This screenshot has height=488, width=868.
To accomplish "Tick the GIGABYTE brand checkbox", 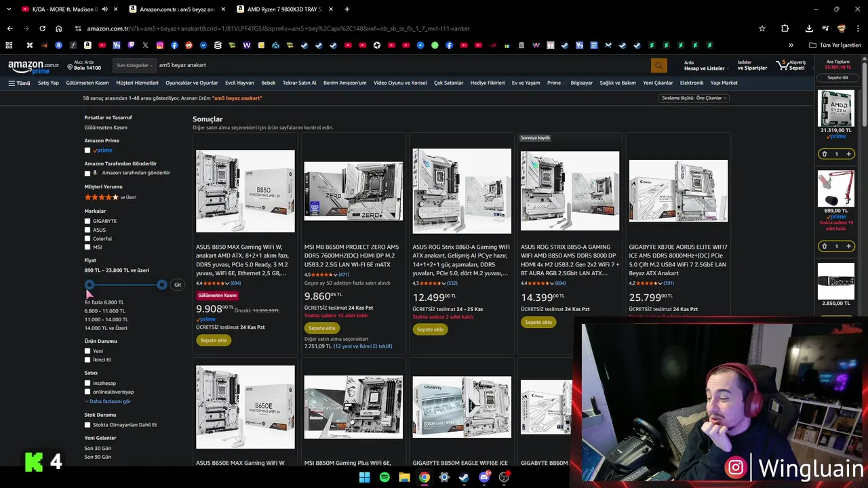I will tap(87, 221).
